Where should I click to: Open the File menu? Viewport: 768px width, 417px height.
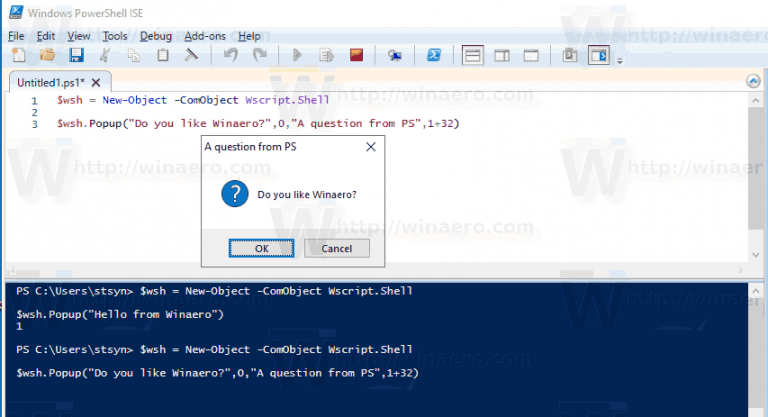point(16,36)
